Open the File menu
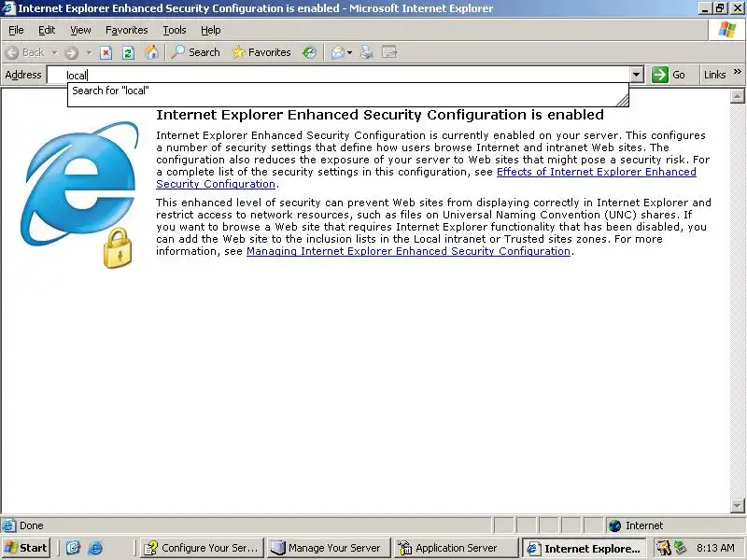The height and width of the screenshot is (560, 747). [16, 30]
